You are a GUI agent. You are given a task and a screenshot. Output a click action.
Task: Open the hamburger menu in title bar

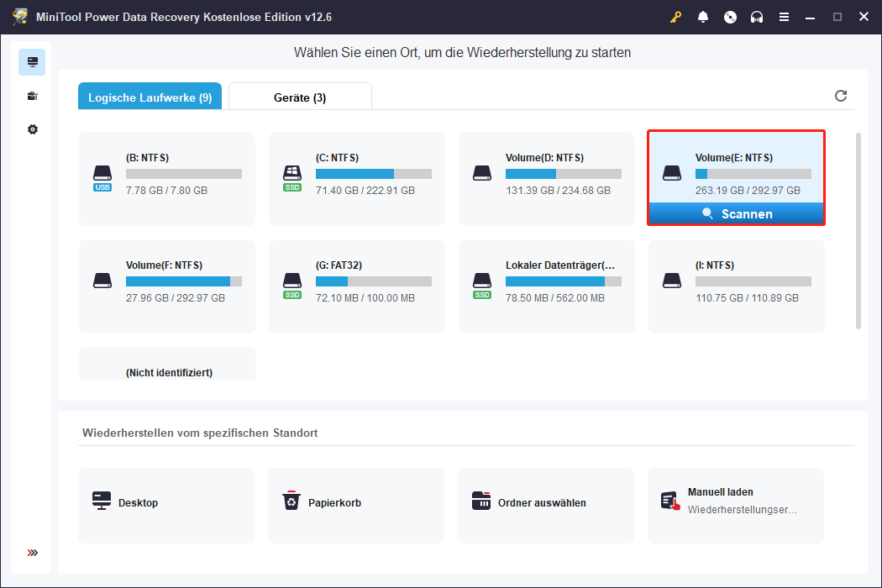(x=784, y=17)
